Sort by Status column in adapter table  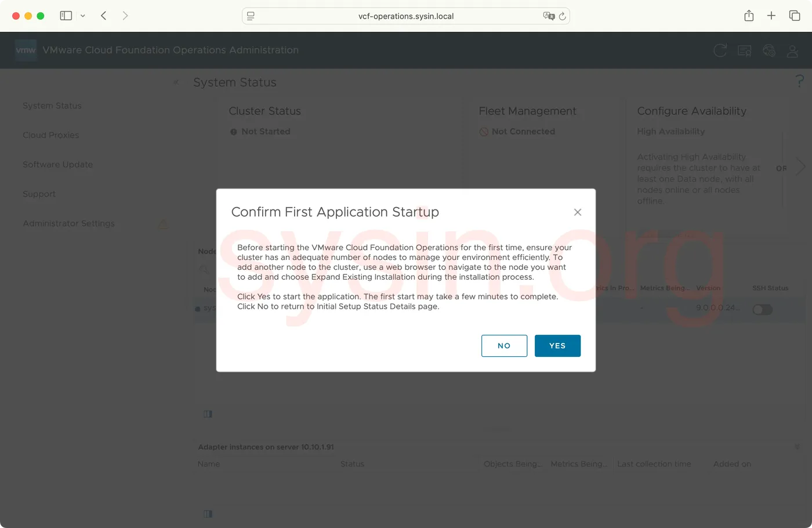pyautogui.click(x=353, y=464)
